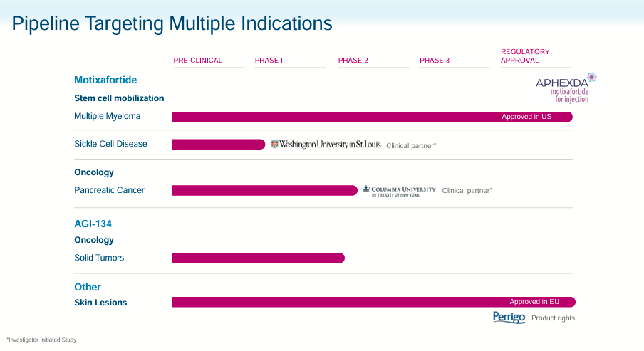The image size is (644, 351).
Task: Click the Solid Tumors progress bar
Action: coord(258,258)
